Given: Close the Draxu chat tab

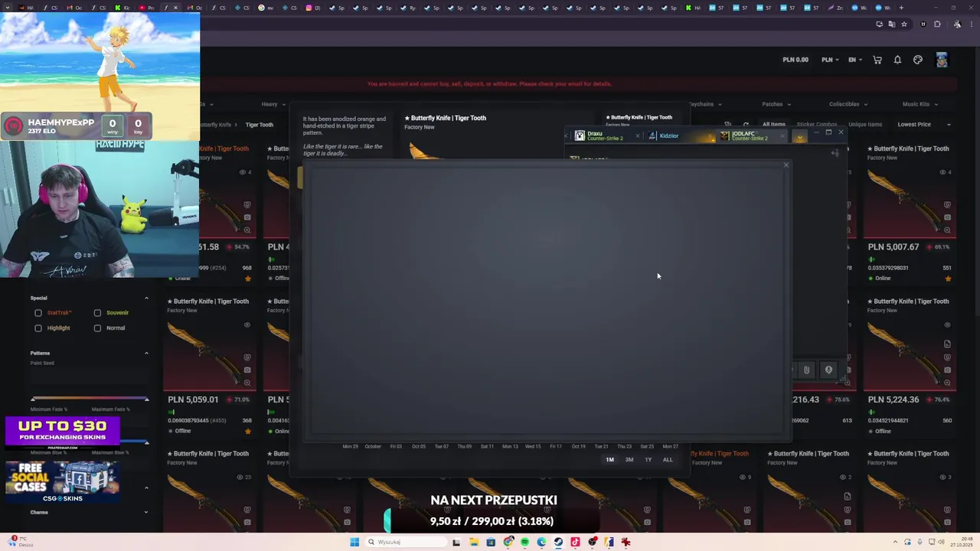Looking at the screenshot, I should (637, 136).
